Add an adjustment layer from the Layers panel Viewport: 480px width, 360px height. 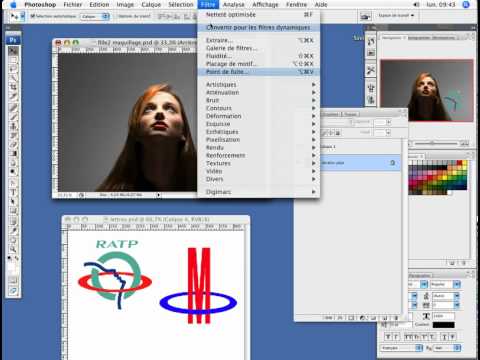[x=362, y=318]
